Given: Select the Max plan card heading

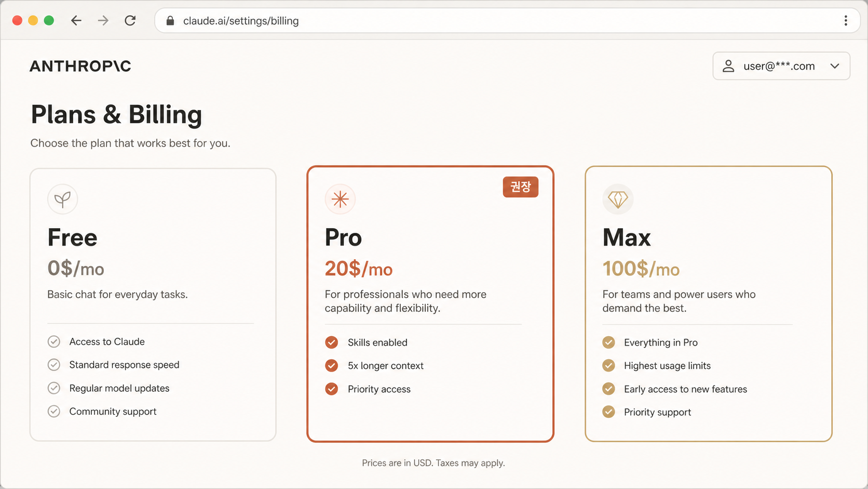Looking at the screenshot, I should (627, 237).
